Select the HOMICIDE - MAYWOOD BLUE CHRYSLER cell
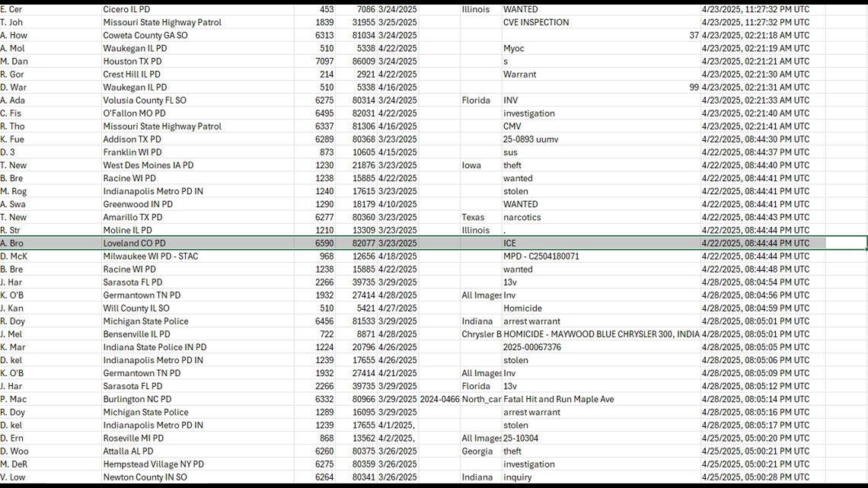 click(601, 334)
